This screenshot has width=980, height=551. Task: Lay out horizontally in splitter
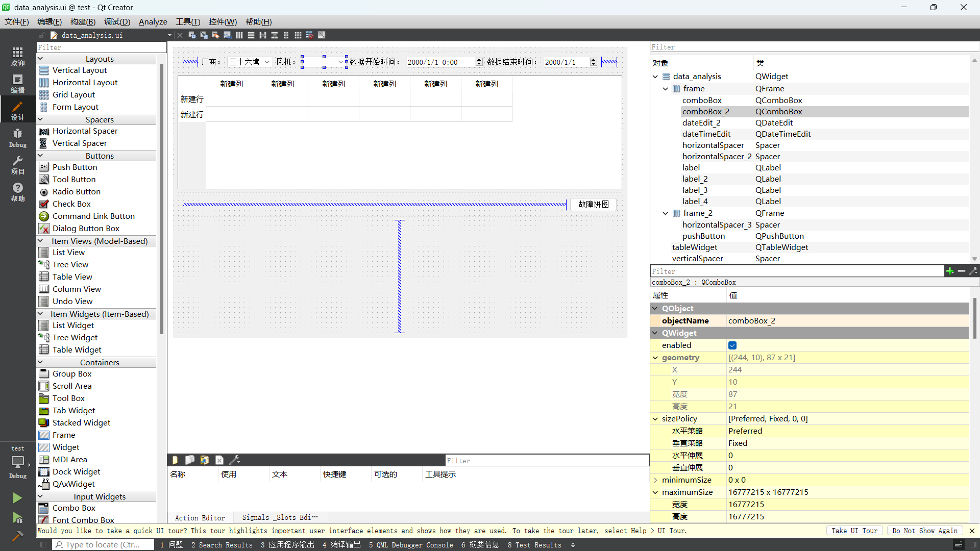[x=262, y=35]
